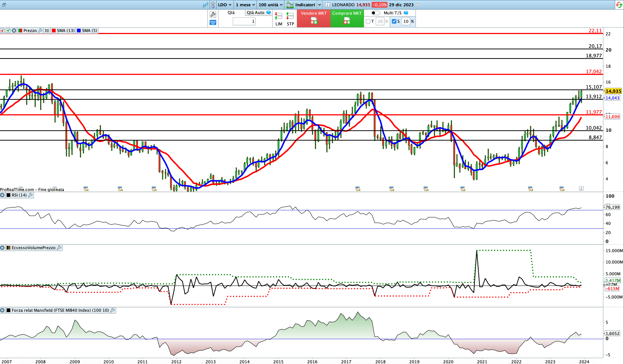The height and width of the screenshot is (364, 624).
Task: Click the red-green refresh icon top right
Action: click(619, 5)
